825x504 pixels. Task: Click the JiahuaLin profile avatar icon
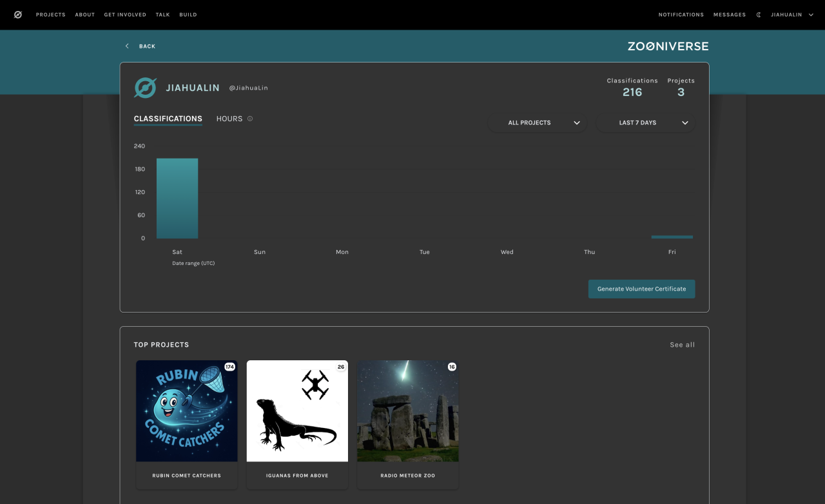tap(145, 88)
